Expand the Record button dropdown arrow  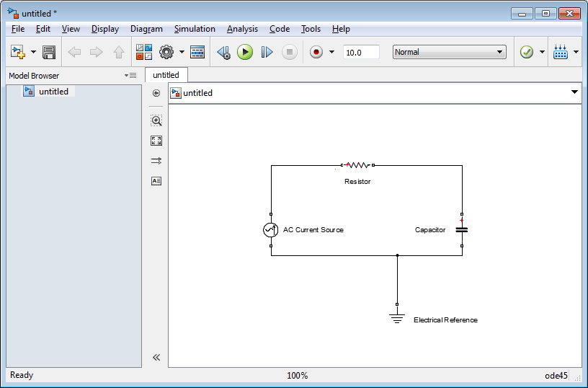pyautogui.click(x=332, y=52)
